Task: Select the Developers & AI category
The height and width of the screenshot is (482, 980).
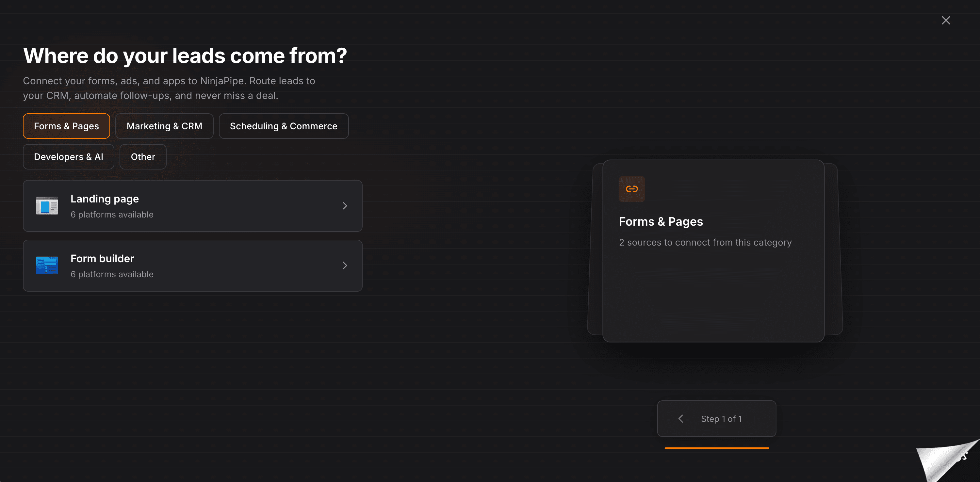Action: click(x=69, y=156)
